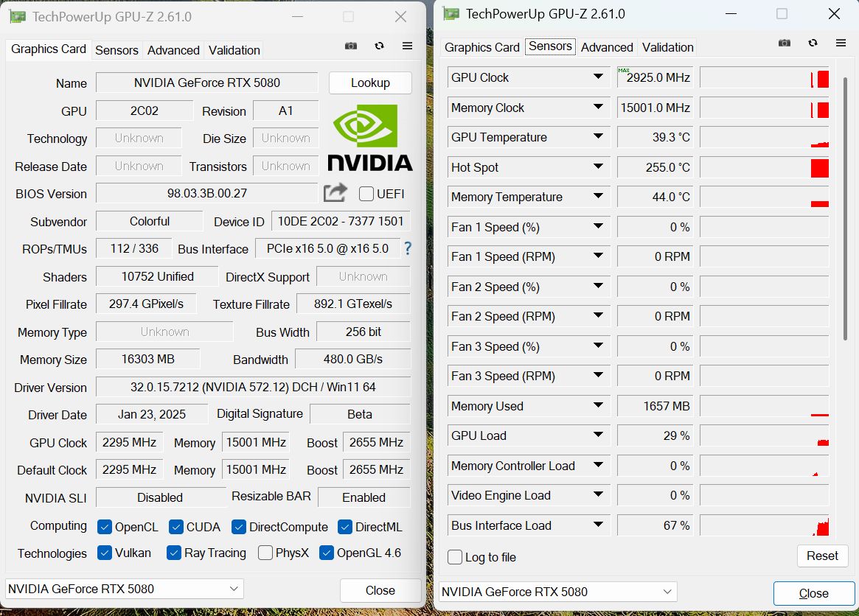Click the BIOS version field 98.03.3B.00.27

click(x=206, y=193)
